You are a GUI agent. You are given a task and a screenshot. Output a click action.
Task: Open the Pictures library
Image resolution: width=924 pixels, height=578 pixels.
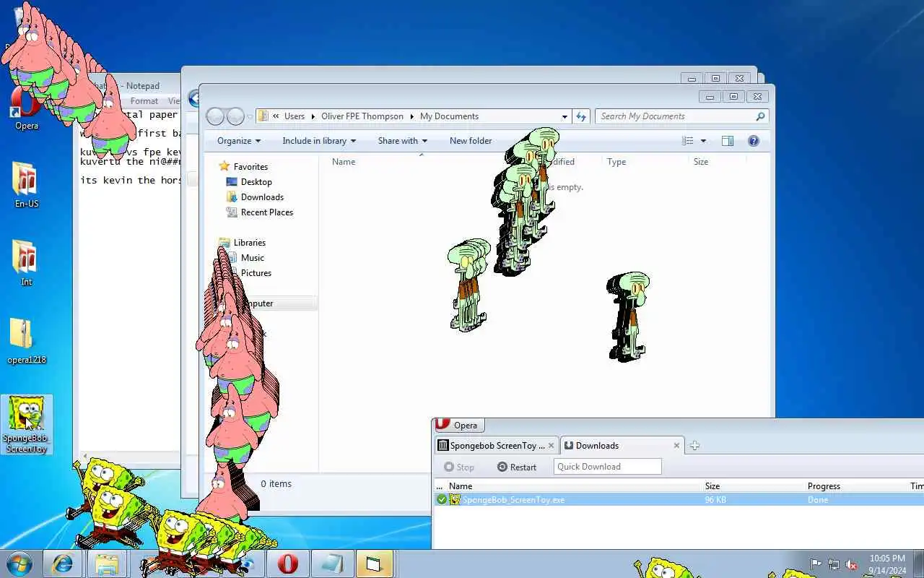[256, 273]
